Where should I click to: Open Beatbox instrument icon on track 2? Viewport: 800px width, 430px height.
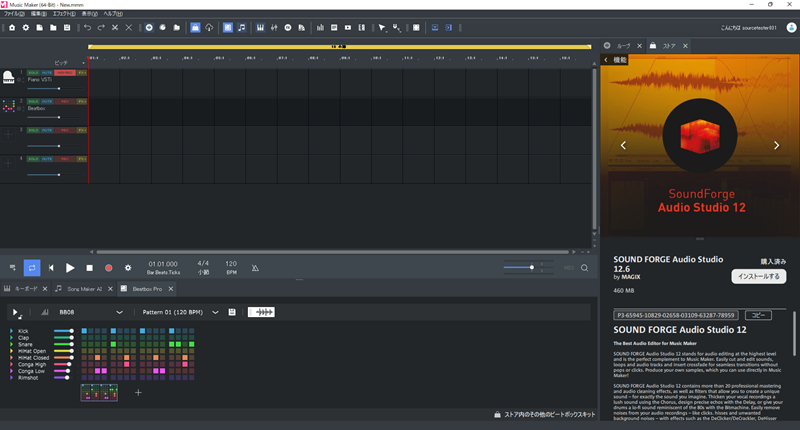(x=8, y=106)
